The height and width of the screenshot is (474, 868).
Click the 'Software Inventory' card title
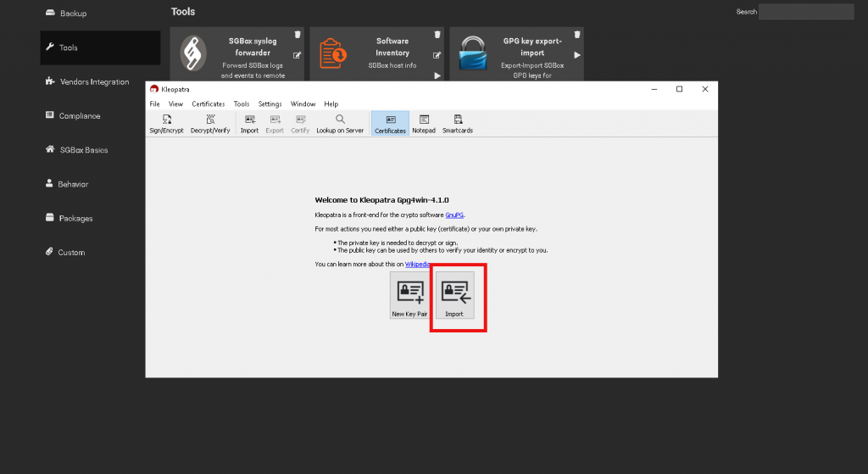pos(392,47)
